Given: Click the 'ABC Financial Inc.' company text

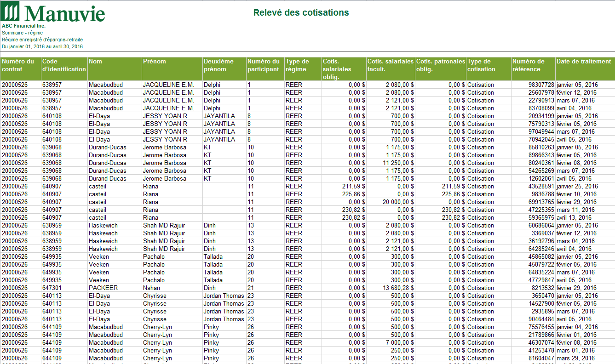Looking at the screenshot, I should point(23,26).
